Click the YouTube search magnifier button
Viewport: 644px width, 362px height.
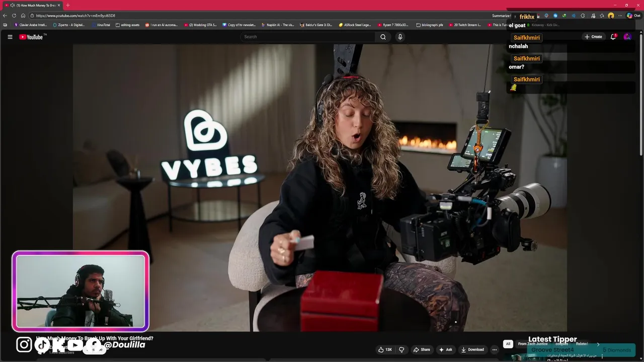(383, 37)
